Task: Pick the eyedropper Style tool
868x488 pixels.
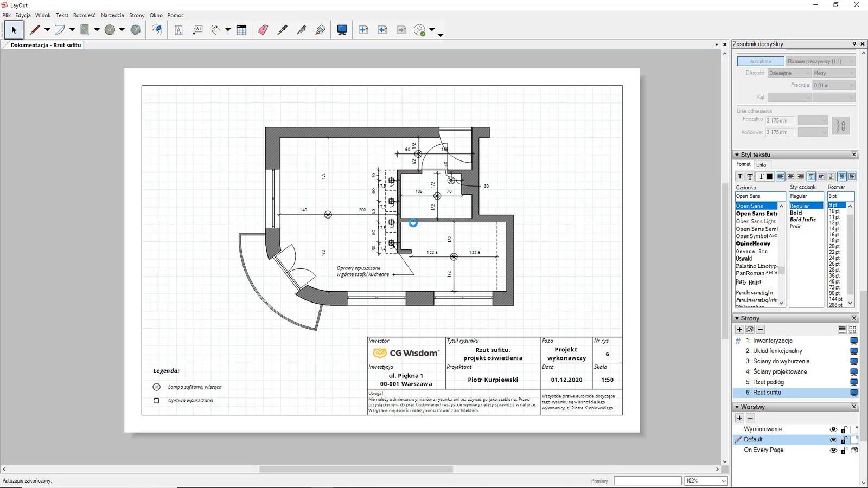Action: [282, 30]
